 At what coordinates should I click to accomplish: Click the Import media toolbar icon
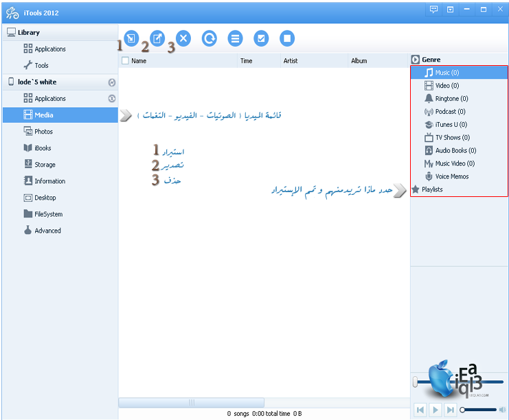click(x=131, y=38)
